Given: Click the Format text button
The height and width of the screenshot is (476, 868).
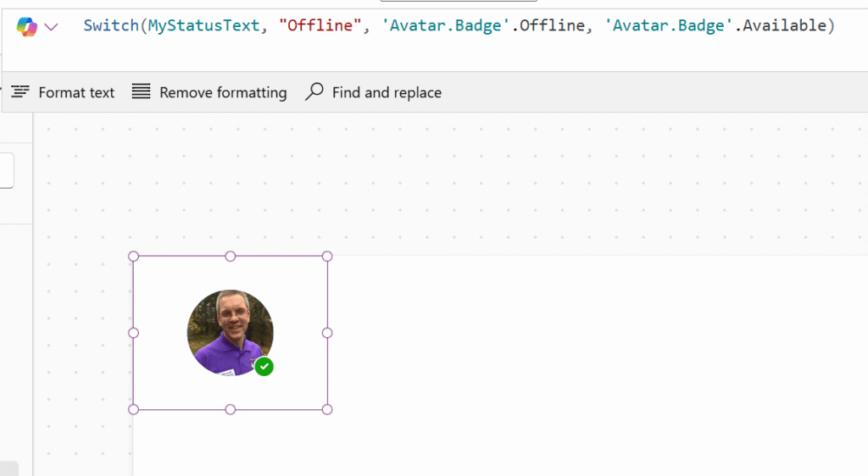Looking at the screenshot, I should click(x=63, y=92).
